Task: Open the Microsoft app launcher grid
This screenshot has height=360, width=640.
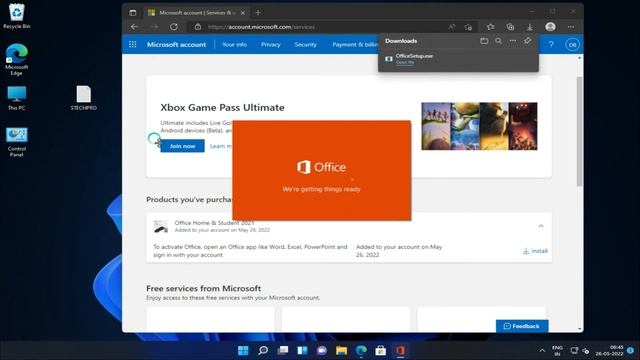Action: (x=133, y=44)
